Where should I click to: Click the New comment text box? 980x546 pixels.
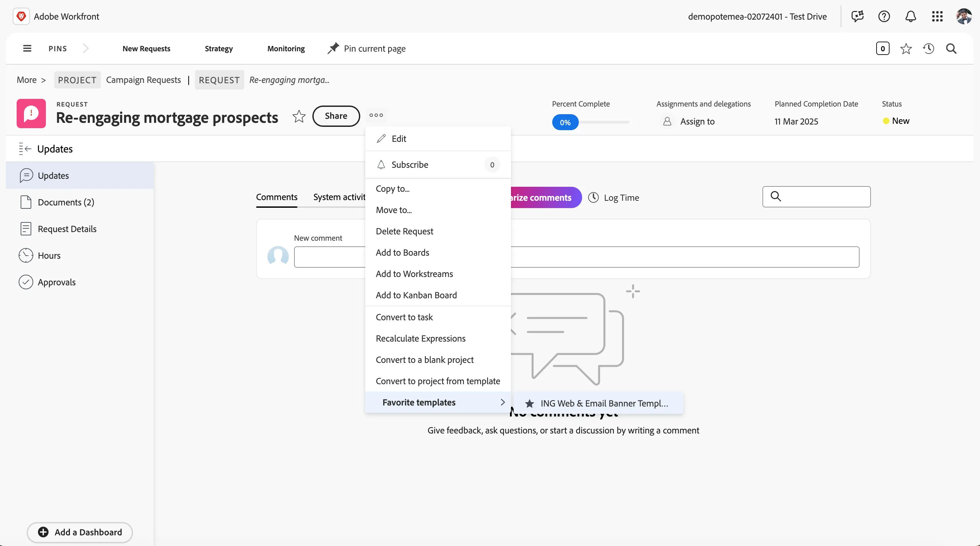click(x=576, y=257)
